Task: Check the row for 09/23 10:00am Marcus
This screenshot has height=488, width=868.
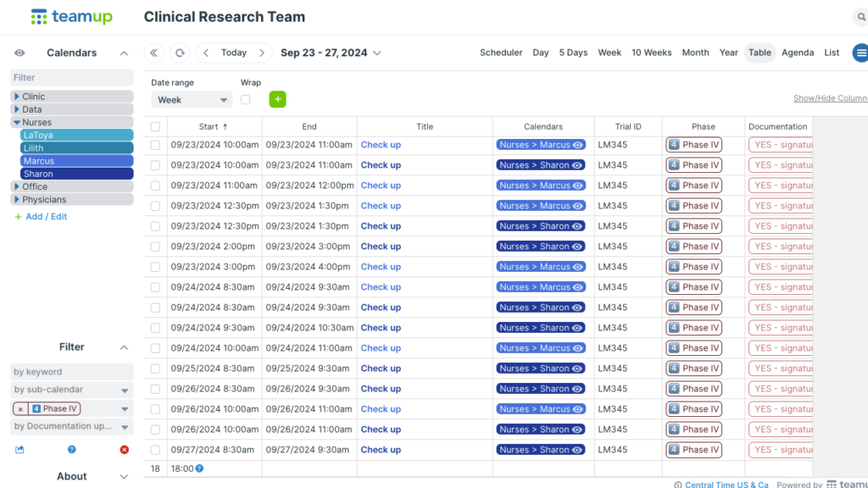Action: [156, 145]
